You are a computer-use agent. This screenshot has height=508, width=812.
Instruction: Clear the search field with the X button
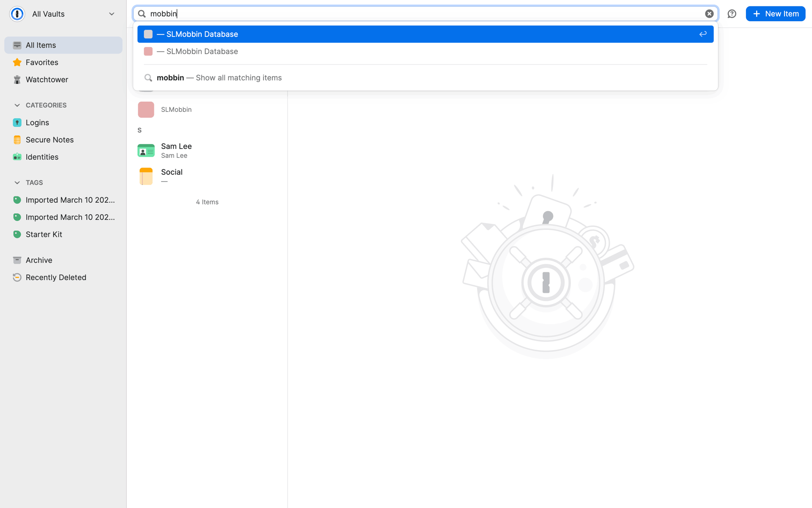click(709, 14)
